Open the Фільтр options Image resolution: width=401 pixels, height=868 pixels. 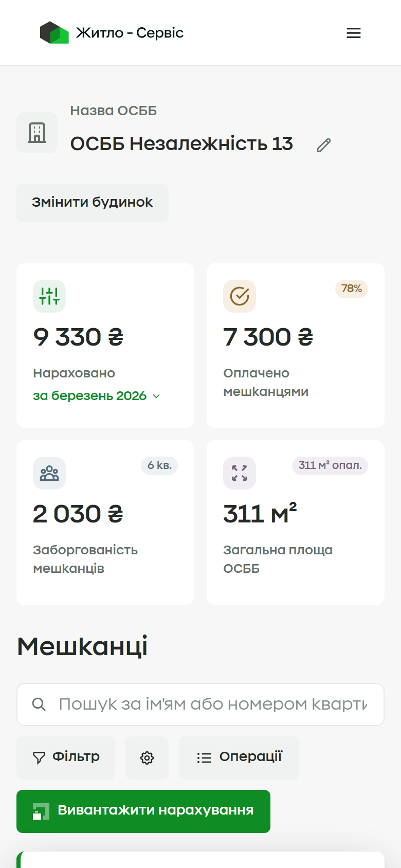point(66,758)
